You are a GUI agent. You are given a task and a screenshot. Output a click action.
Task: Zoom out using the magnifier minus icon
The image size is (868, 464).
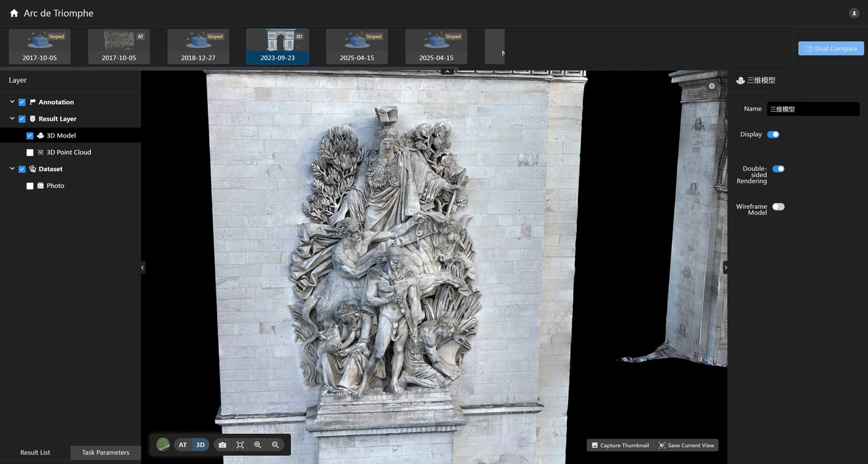point(275,445)
